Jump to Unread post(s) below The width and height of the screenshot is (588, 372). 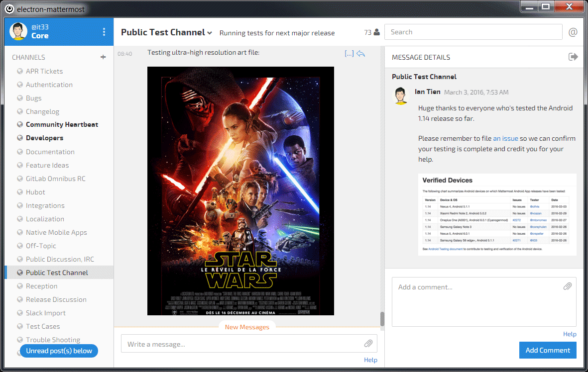pos(59,351)
